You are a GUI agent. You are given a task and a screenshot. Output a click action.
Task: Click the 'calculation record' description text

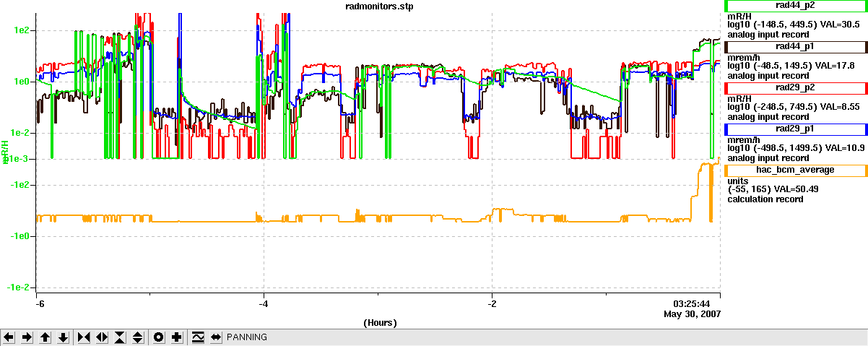(x=765, y=199)
